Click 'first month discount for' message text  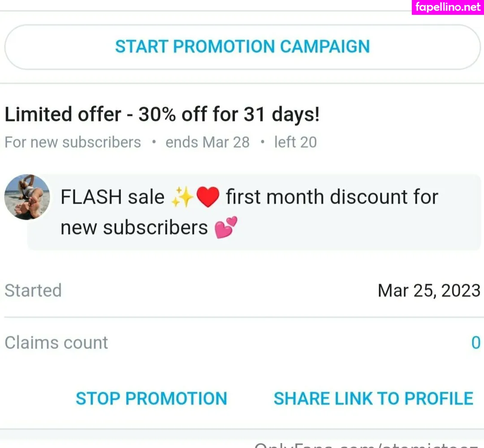pos(332,197)
